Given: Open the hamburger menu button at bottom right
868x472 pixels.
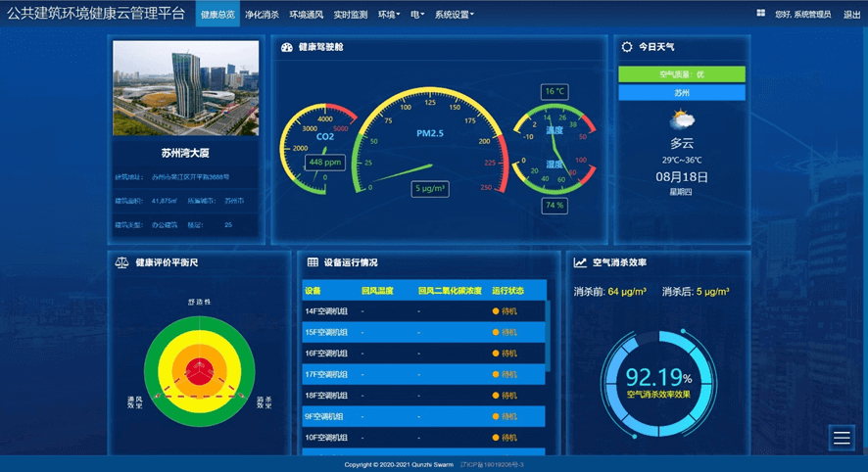Looking at the screenshot, I should (842, 439).
